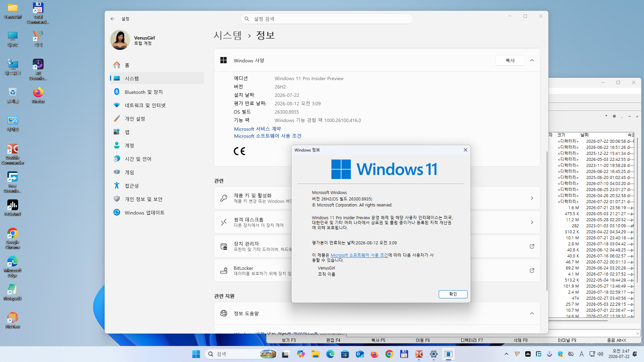This screenshot has width=644, height=362.
Task: Open Bluetooth 및 장치 settings
Action: click(157, 92)
